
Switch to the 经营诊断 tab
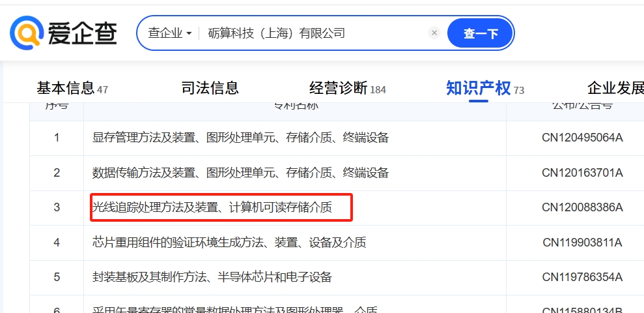coord(348,88)
